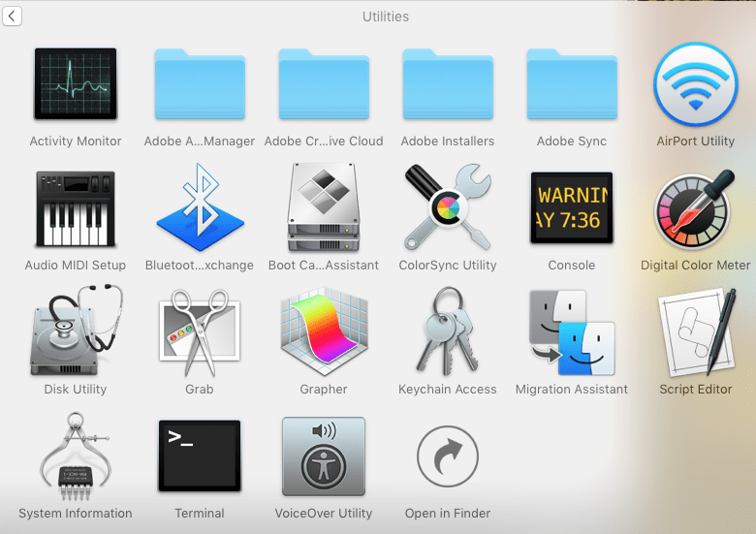Viewport: 756px width, 534px height.
Task: Click the Digital Color Meter label
Action: 696,266
